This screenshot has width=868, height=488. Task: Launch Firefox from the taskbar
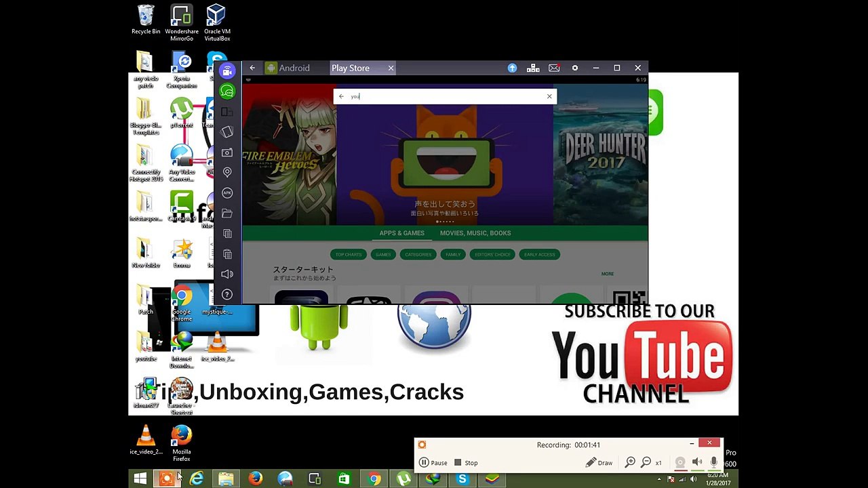click(256, 479)
